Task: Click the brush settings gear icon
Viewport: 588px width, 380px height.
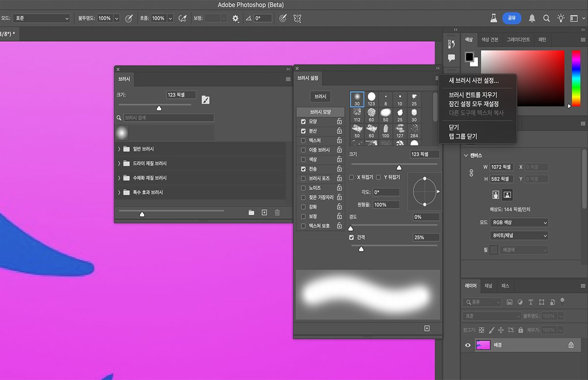Action: point(236,18)
